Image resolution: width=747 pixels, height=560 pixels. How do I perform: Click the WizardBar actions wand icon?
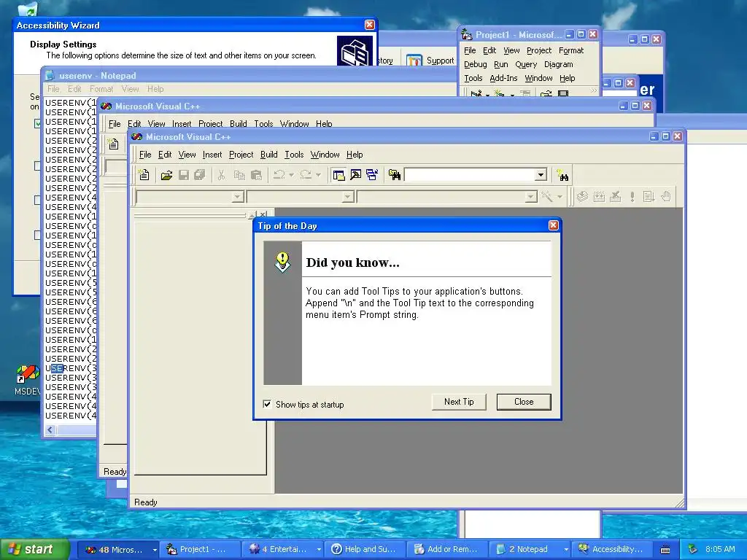pos(547,196)
